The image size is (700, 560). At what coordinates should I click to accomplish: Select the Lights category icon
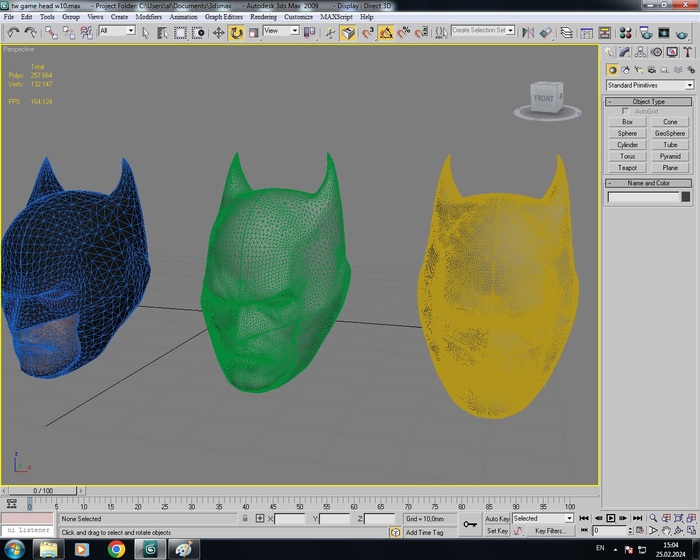tap(637, 70)
